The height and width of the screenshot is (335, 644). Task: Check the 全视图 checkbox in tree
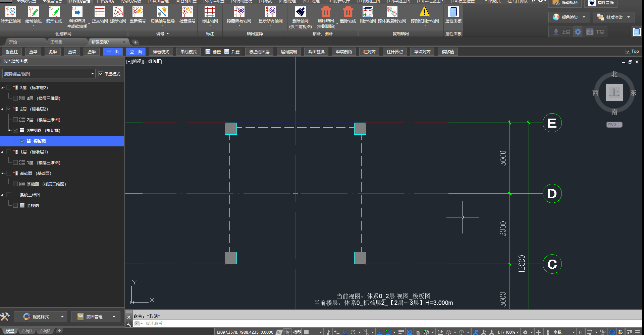(x=15, y=205)
